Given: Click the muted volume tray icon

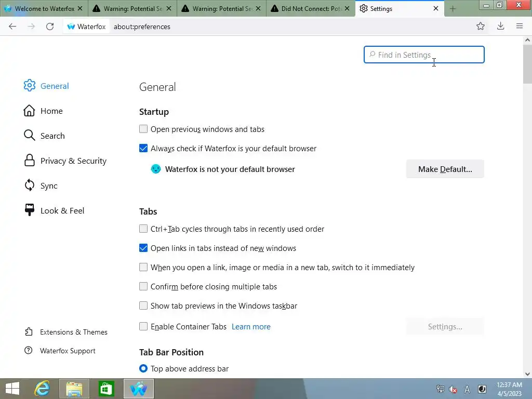Looking at the screenshot, I should [x=453, y=389].
